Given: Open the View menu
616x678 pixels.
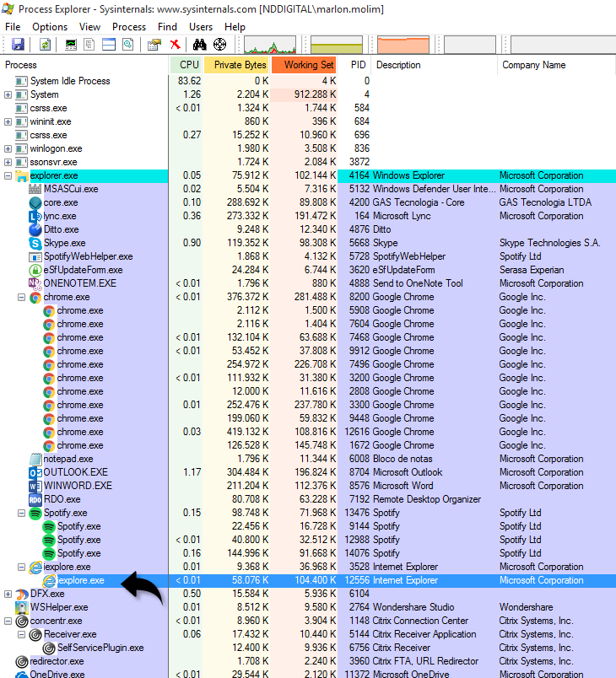Looking at the screenshot, I should coord(89,27).
